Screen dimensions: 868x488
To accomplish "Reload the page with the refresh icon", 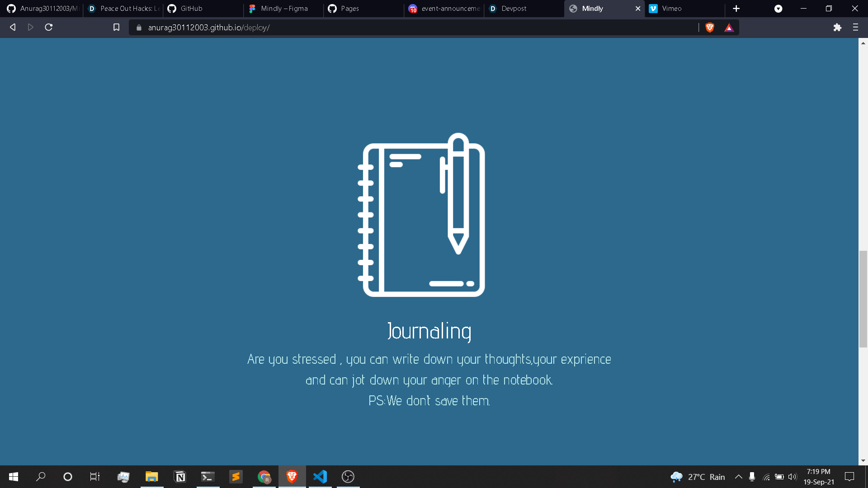I will 49,28.
